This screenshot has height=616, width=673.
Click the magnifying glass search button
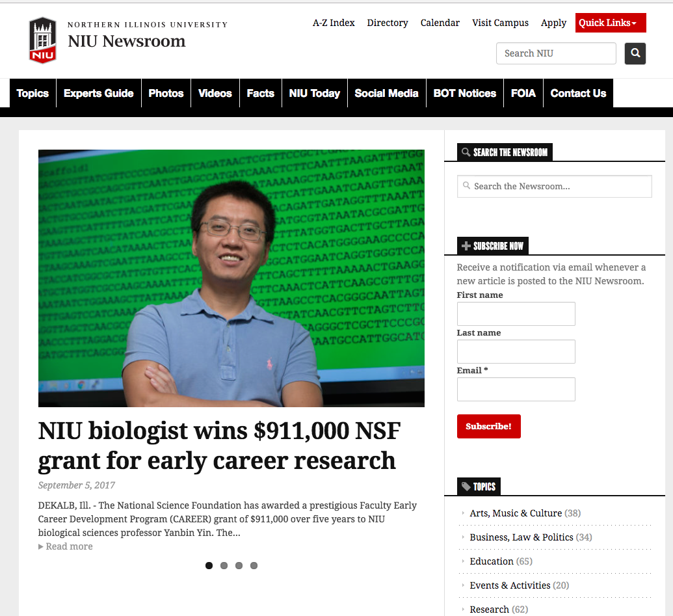click(635, 53)
